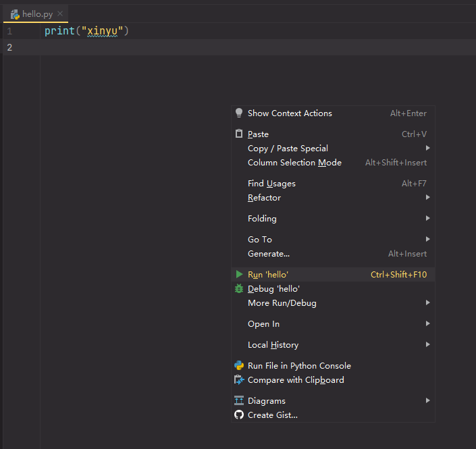Expand the Copy / Paste Special submenu arrow
The width and height of the screenshot is (476, 449).
pos(428,148)
